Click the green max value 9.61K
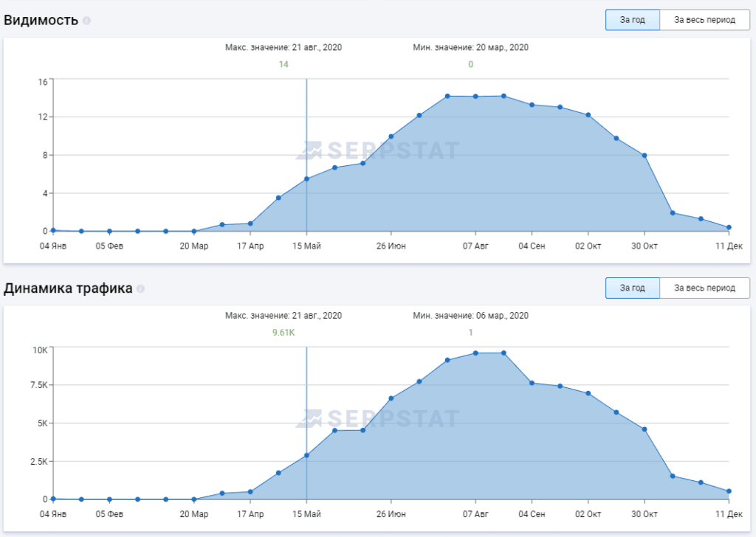This screenshot has width=756, height=537. point(283,333)
